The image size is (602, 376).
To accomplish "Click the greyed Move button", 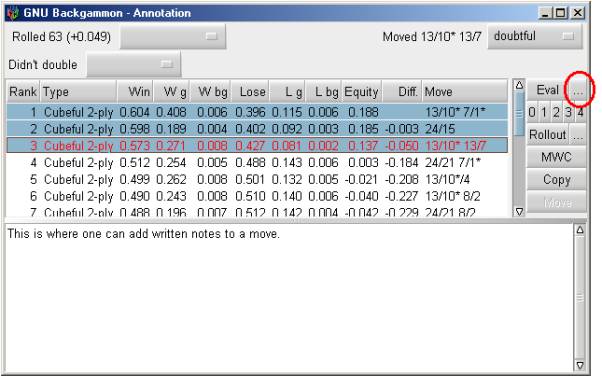I will (x=556, y=202).
